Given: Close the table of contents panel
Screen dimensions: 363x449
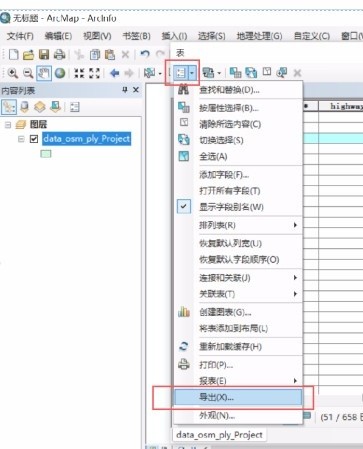Looking at the screenshot, I should click(x=136, y=90).
